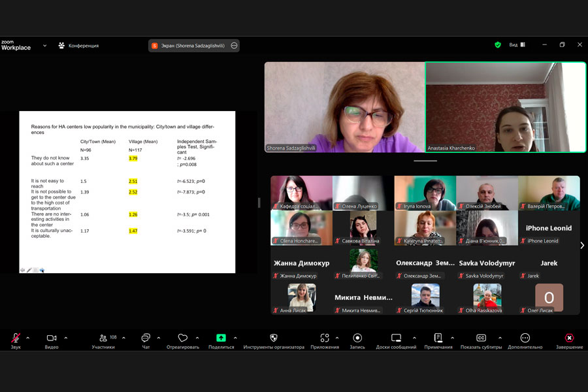
Task: Click the yellow highlighted value 3.79
Action: [x=133, y=159]
